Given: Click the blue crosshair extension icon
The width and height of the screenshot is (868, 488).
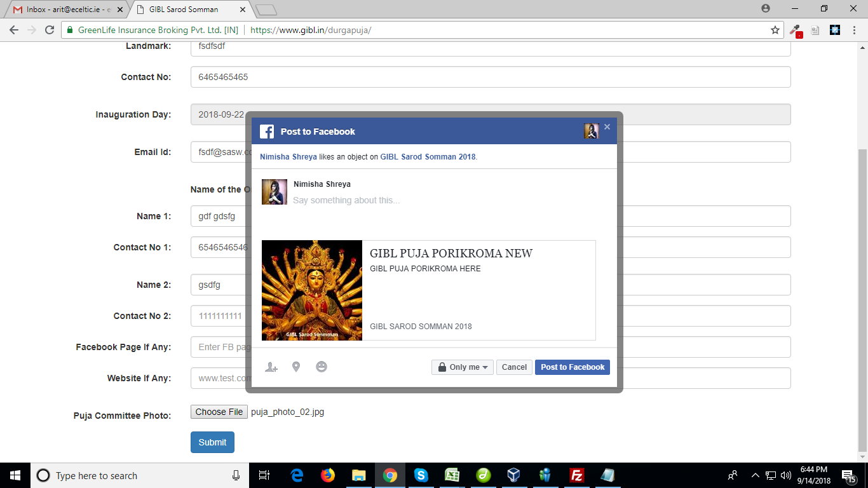Looking at the screenshot, I should click(x=835, y=30).
